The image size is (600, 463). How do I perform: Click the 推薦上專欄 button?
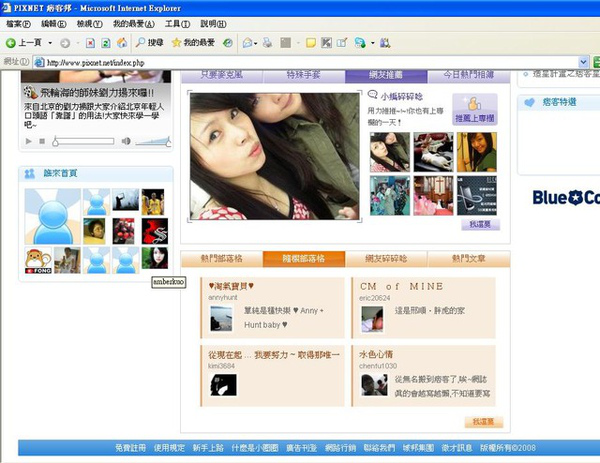click(474, 109)
